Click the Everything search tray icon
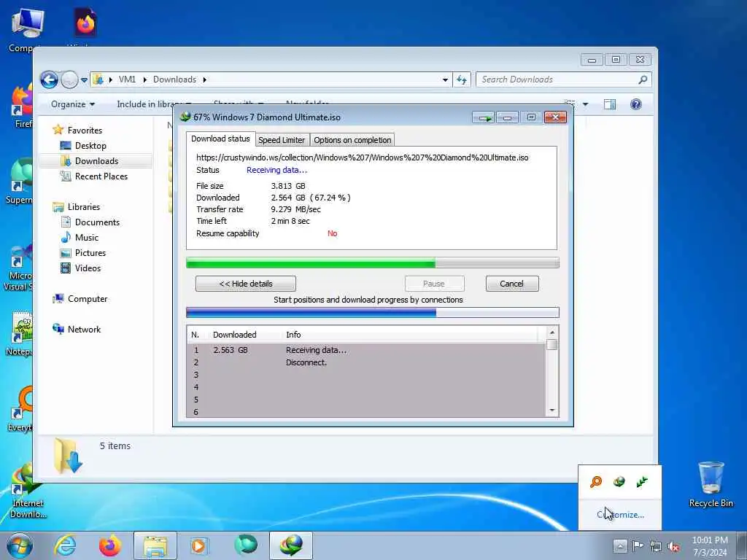Screen dimensions: 747x560 (x=595, y=482)
